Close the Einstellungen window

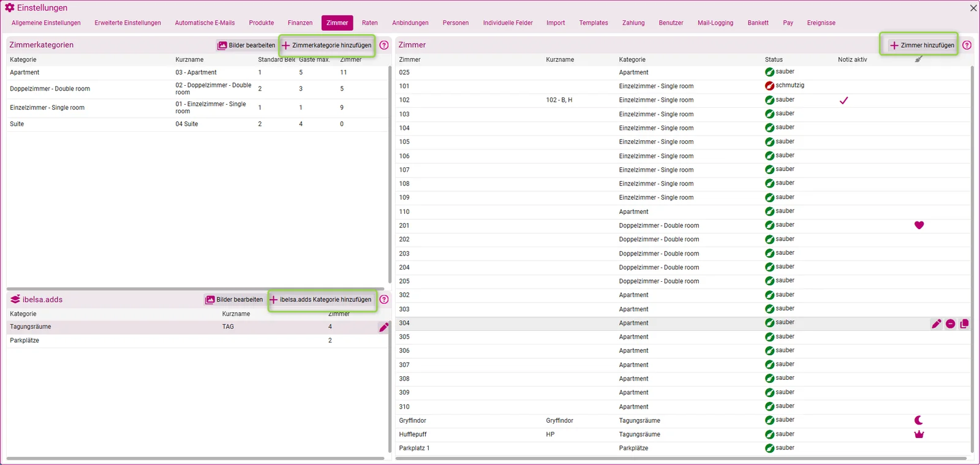(x=973, y=8)
